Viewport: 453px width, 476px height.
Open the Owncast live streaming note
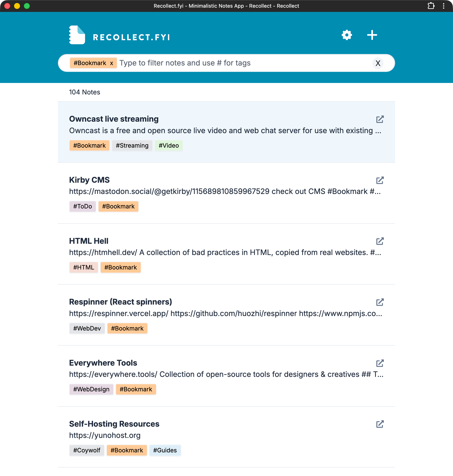point(113,119)
